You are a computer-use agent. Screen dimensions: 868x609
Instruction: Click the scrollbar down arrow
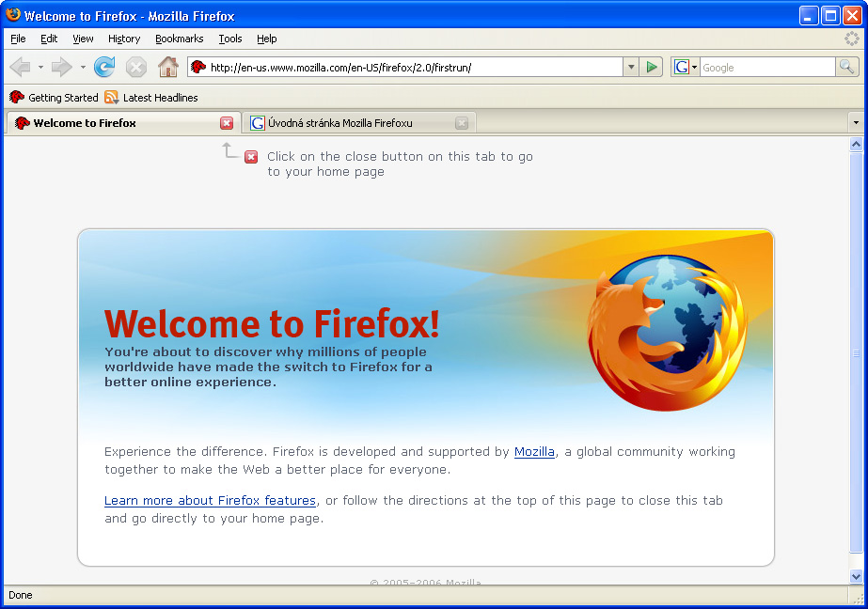(856, 576)
